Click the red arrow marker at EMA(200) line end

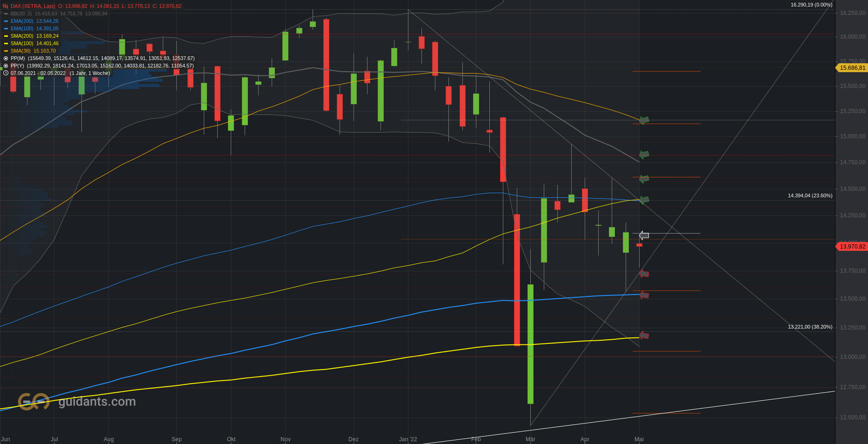coord(644,295)
